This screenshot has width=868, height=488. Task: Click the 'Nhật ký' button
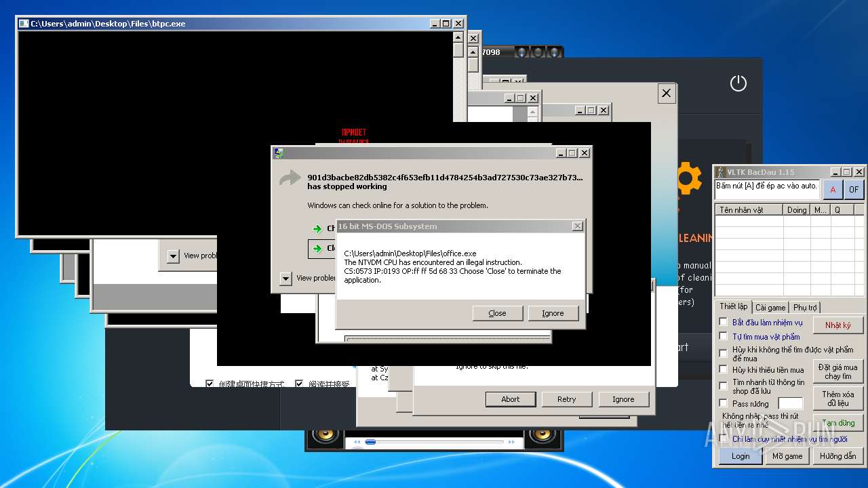tap(838, 325)
